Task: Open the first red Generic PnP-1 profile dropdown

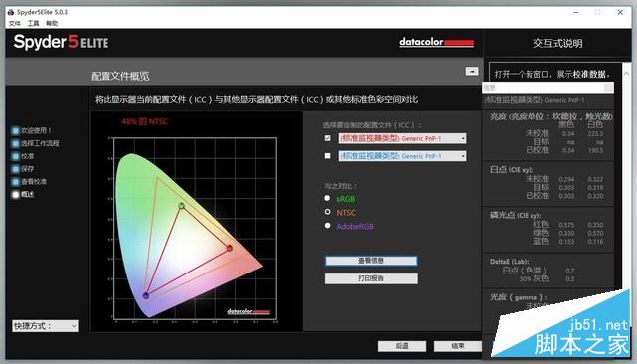Action: [x=402, y=138]
